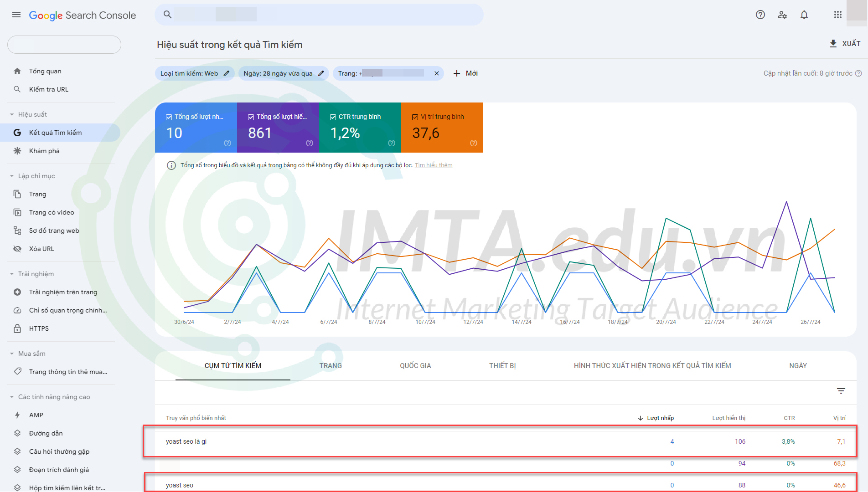The image size is (868, 492).
Task: Switch to search appearance tab
Action: pyautogui.click(x=652, y=366)
